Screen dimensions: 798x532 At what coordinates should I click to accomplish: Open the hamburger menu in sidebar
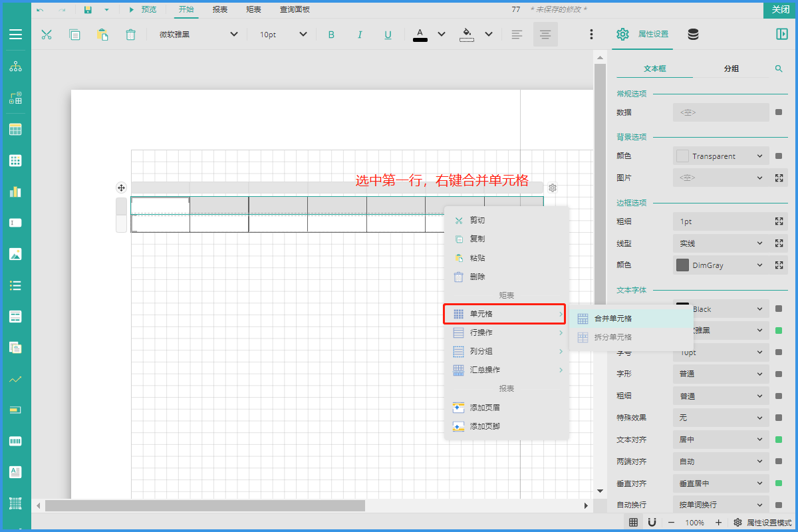(15, 35)
